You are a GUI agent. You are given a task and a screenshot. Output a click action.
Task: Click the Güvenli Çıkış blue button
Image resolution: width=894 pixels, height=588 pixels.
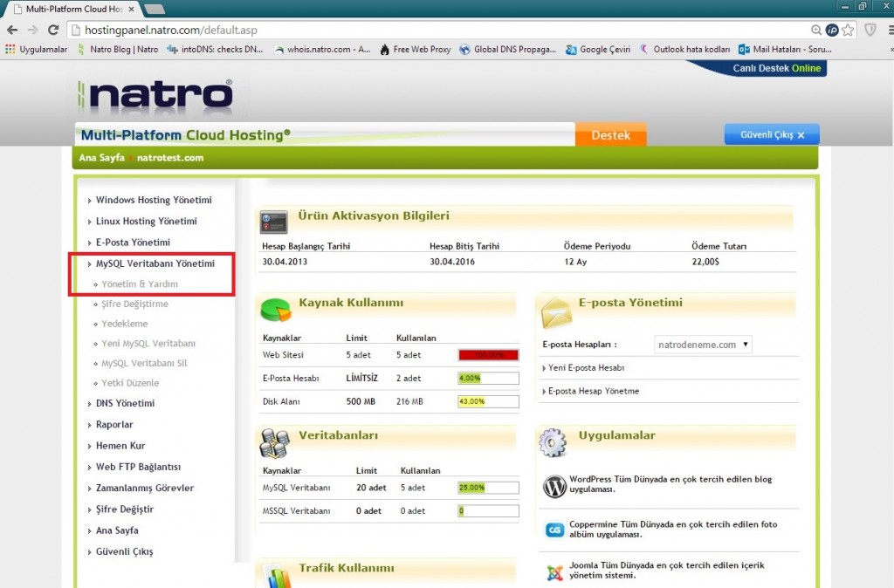(772, 134)
